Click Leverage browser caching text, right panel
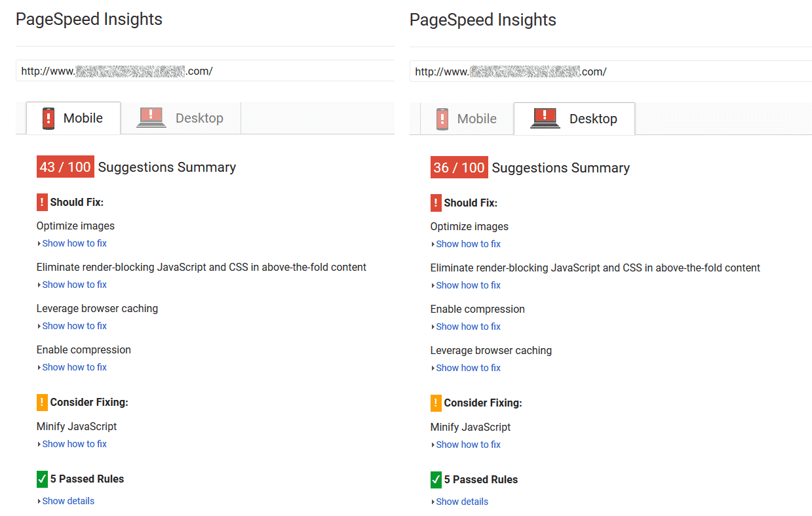This screenshot has width=812, height=516. (491, 351)
